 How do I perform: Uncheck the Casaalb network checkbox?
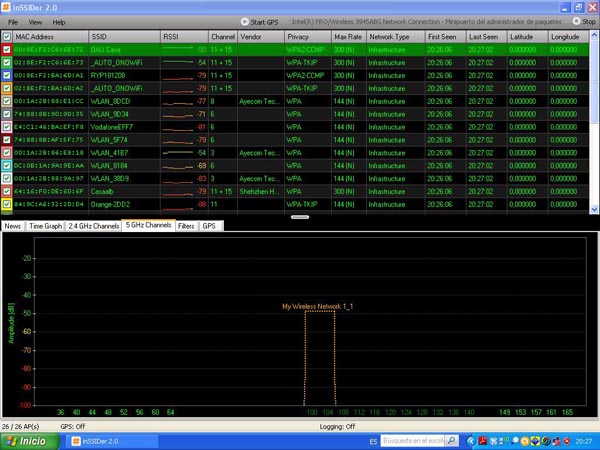pos(7,191)
